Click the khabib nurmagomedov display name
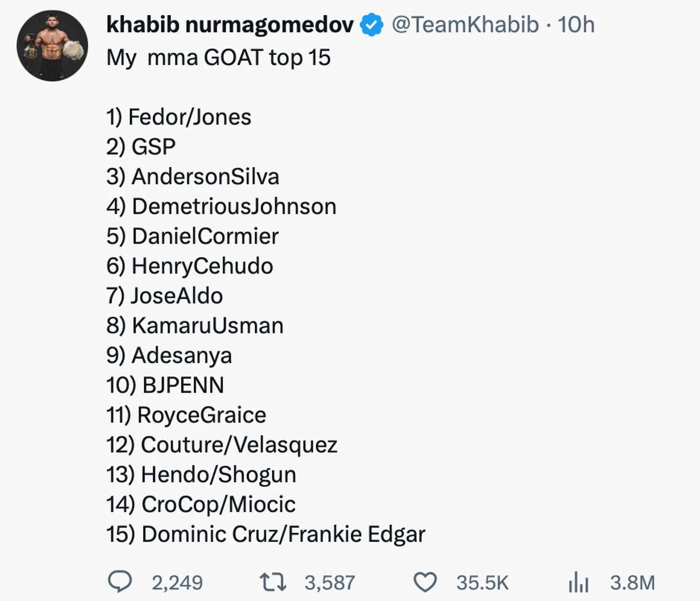 pos(230,25)
